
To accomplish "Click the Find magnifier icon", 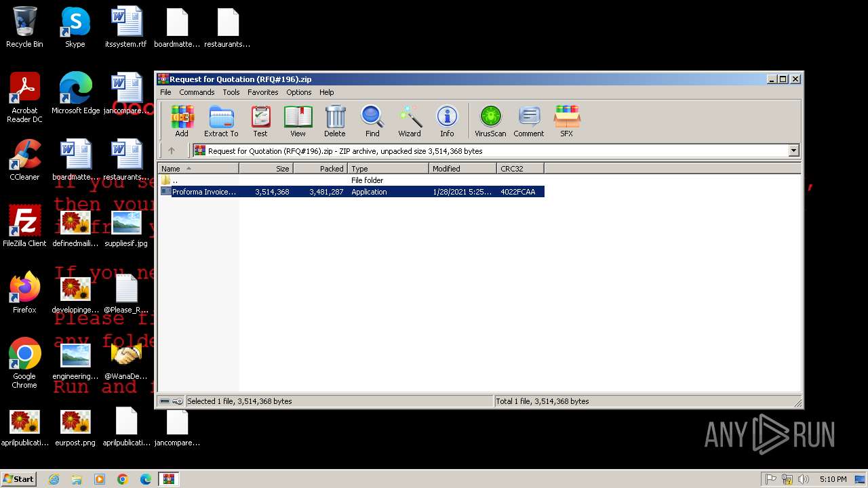I will tap(372, 121).
